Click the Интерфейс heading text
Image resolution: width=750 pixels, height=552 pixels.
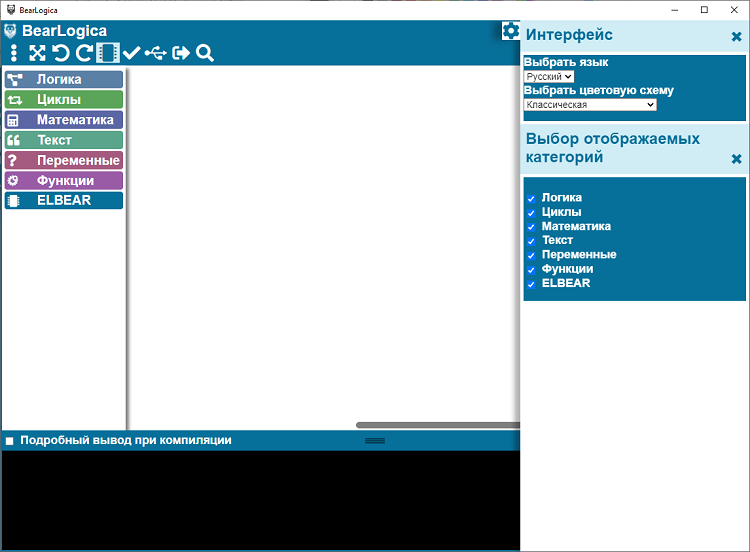point(569,35)
